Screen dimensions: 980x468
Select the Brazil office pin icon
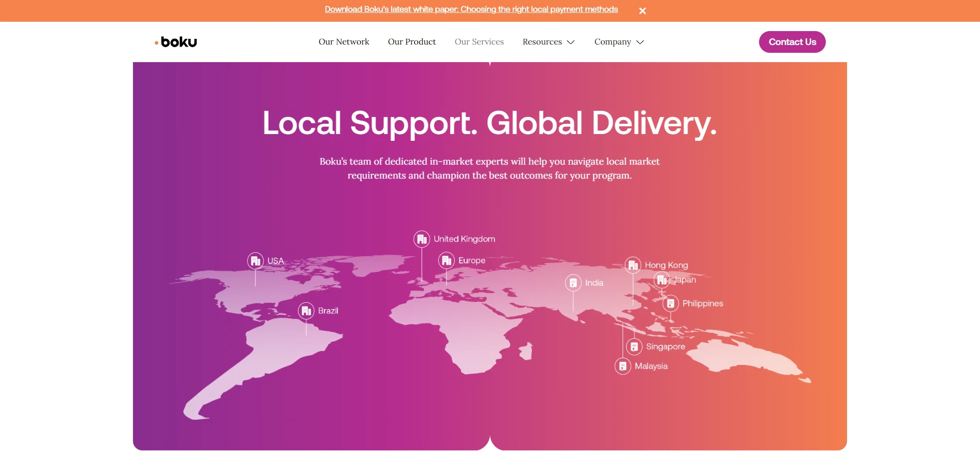point(306,311)
